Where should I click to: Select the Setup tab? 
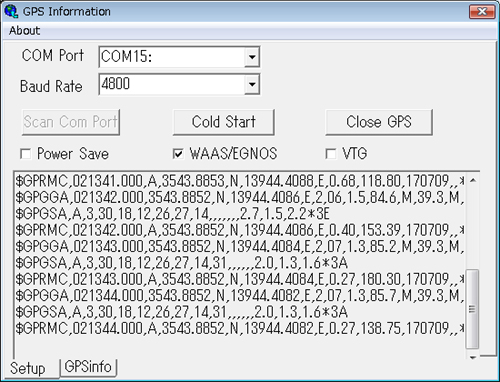[x=28, y=369]
